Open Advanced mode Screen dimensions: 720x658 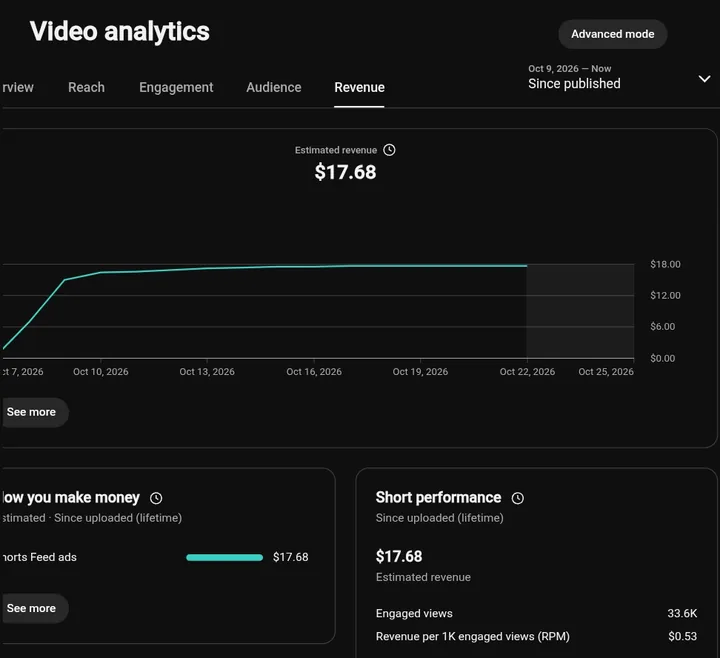pyautogui.click(x=613, y=34)
